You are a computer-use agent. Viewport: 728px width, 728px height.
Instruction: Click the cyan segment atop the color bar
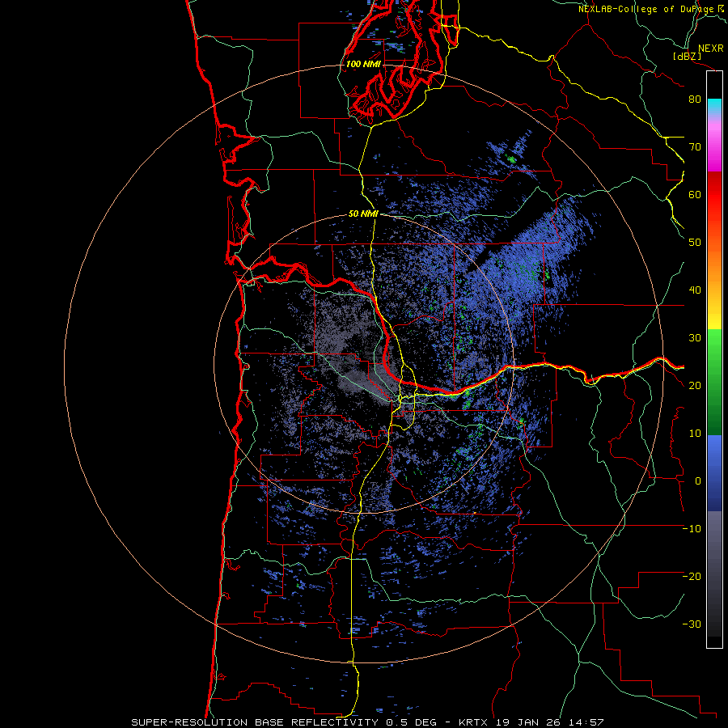point(714,105)
